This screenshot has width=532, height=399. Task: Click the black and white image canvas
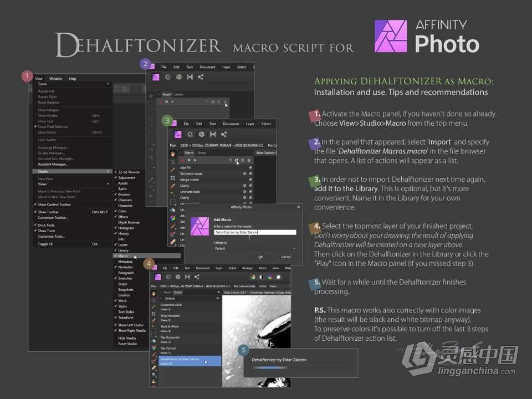pos(257,341)
